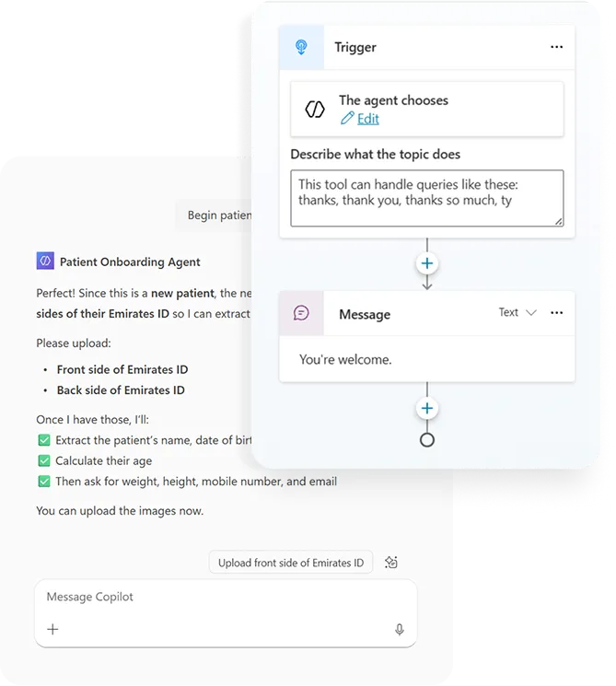
Task: Open the Text type dropdown in Message node
Action: tap(517, 312)
